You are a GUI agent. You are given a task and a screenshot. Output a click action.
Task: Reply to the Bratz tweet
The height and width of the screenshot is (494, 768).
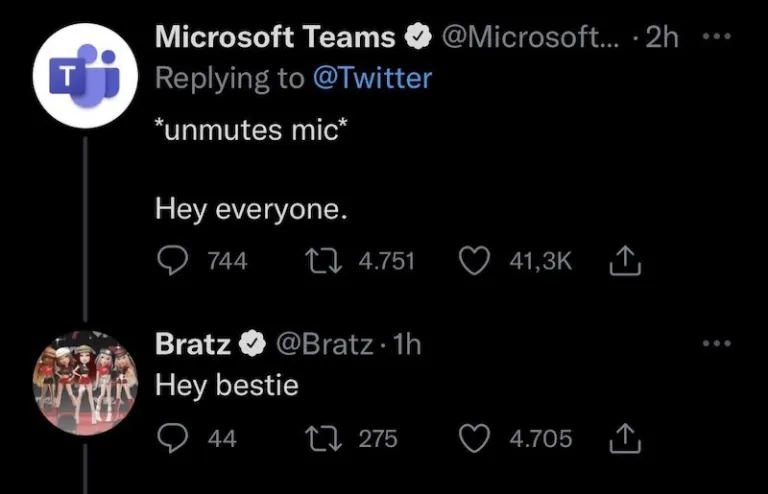point(174,438)
